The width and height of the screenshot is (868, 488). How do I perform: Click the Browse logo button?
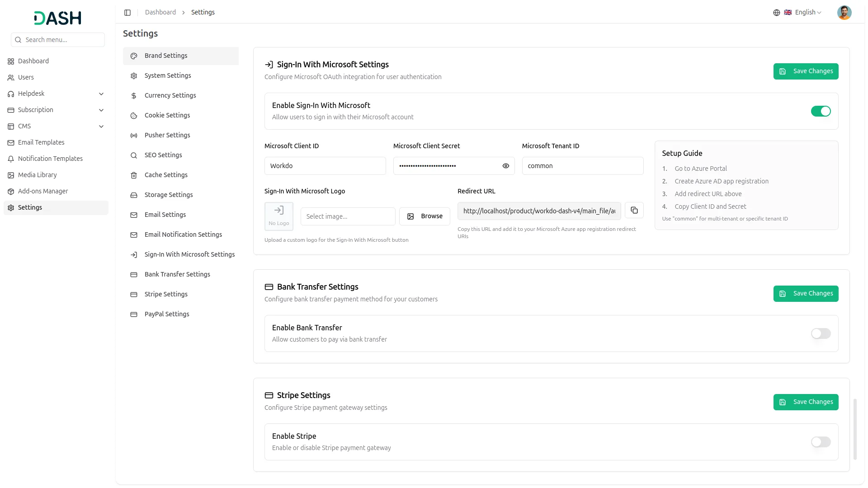coord(425,216)
